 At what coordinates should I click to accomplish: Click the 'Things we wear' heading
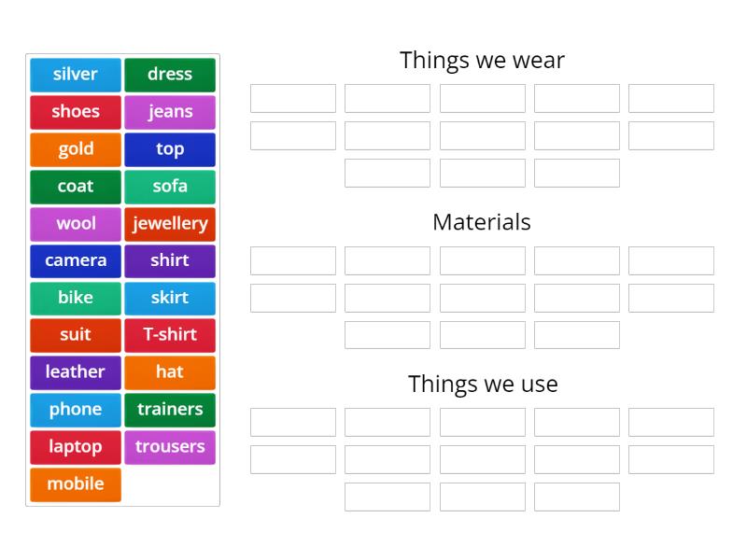click(482, 60)
